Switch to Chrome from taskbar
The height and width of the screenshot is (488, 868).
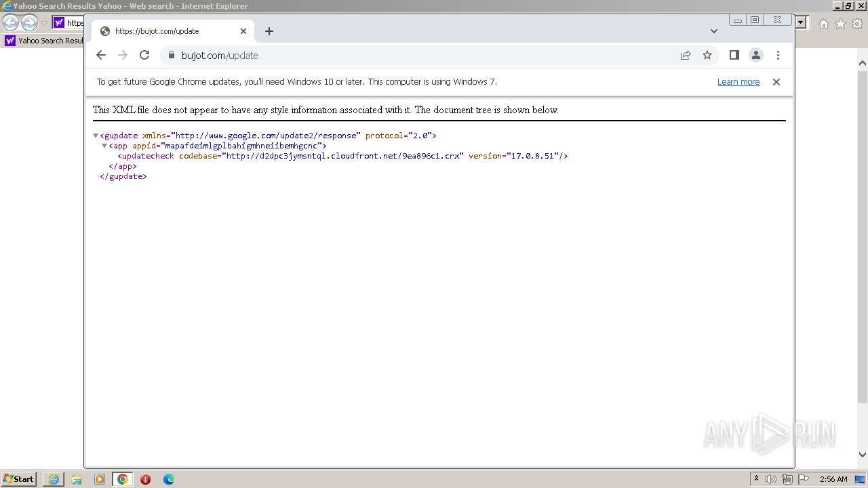123,479
